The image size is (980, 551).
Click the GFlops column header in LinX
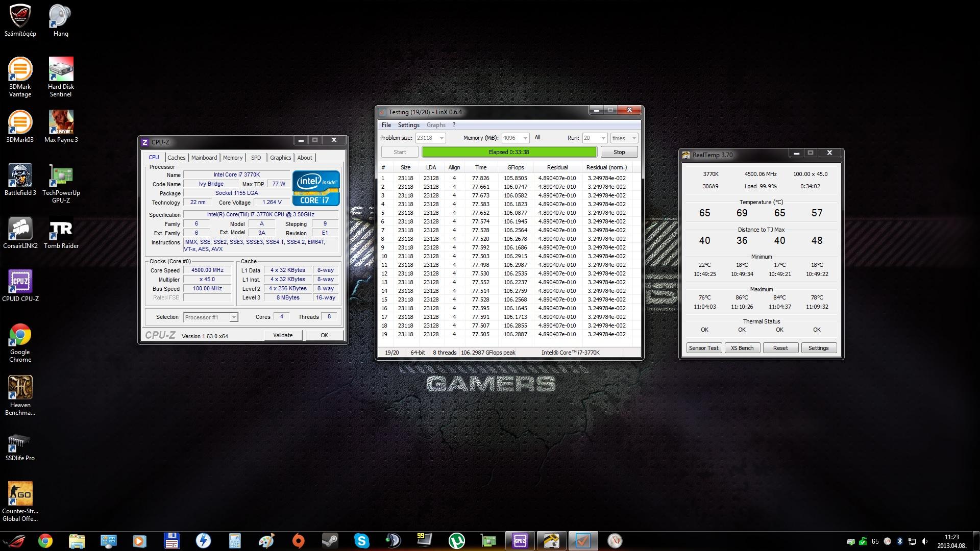[x=516, y=167]
